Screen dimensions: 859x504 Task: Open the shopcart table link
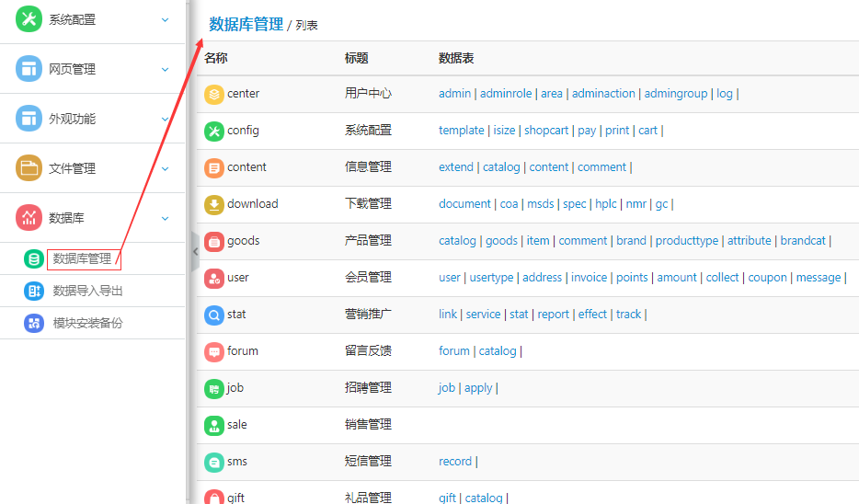[546, 131]
